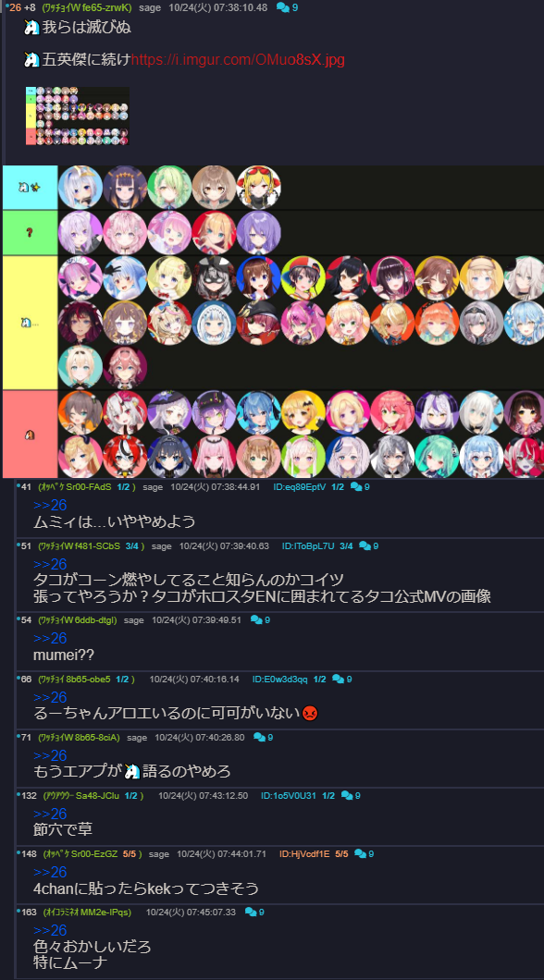Click ID:E0w3d3qq on post 66
Image resolution: width=544 pixels, height=980 pixels.
[280, 679]
